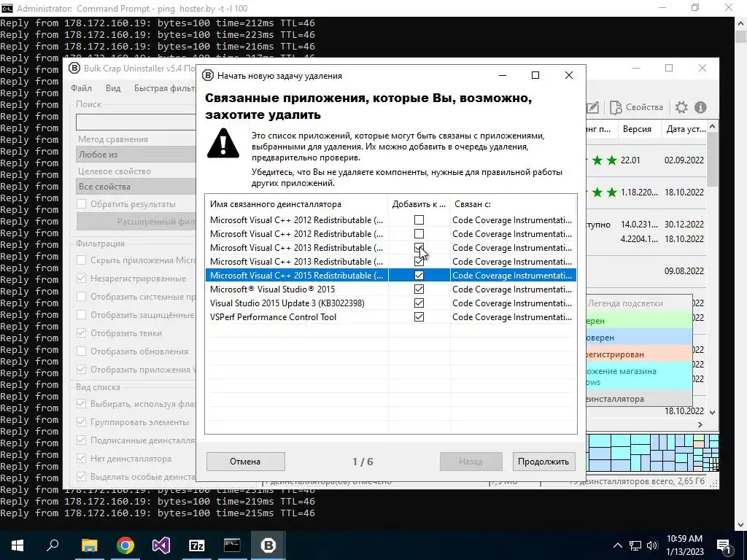Click the pink 'регистрирован' legend entry
Image resolution: width=747 pixels, height=560 pixels.
[x=639, y=354]
